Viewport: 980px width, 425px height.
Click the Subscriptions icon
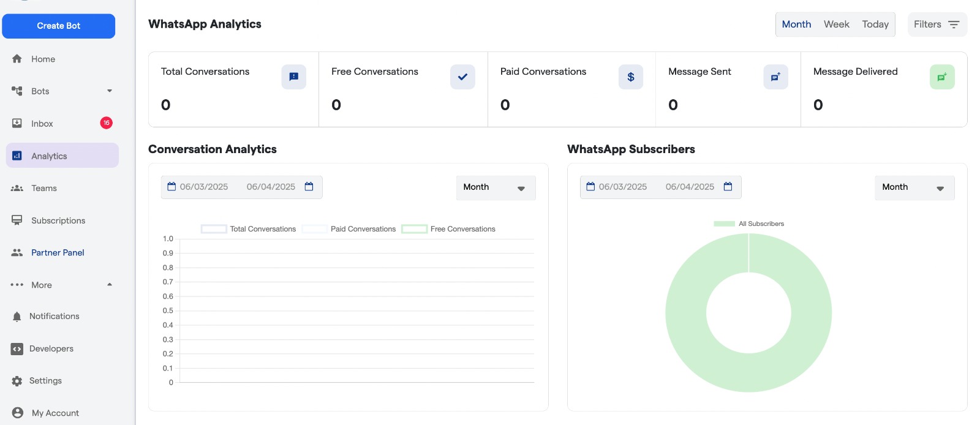17,220
